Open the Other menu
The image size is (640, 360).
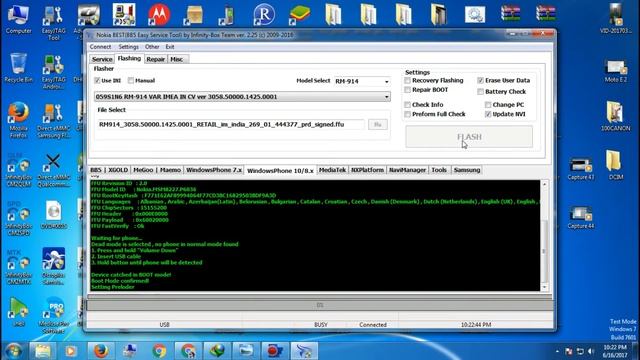152,47
